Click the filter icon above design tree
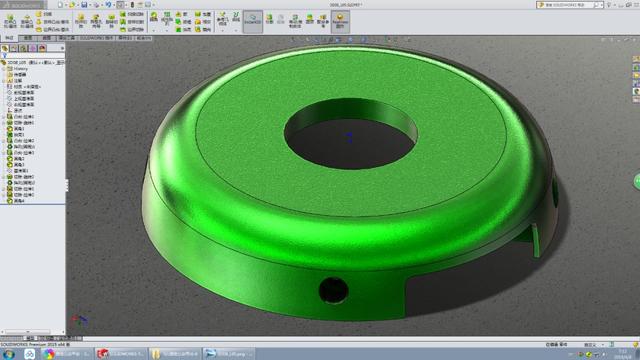Screen dimensions: 640x360 click(4, 56)
